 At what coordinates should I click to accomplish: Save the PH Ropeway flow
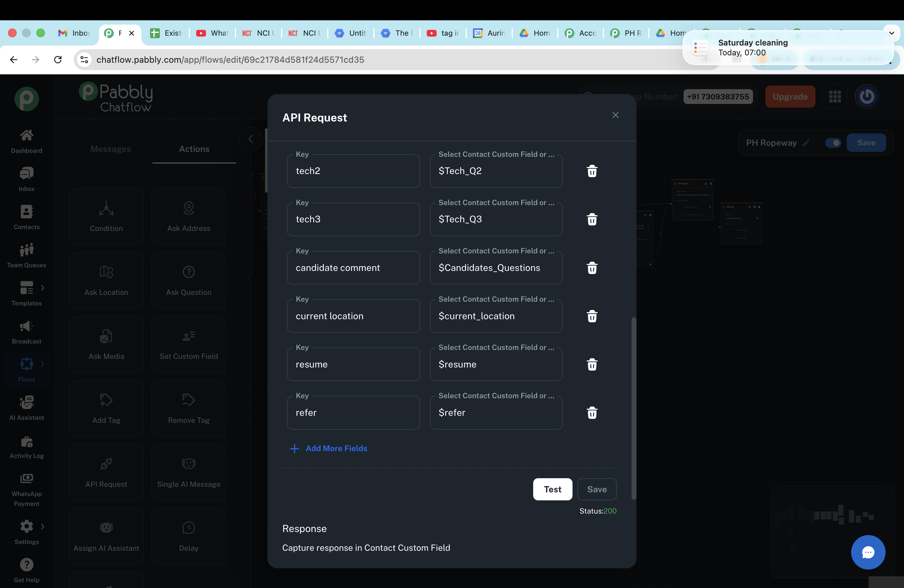click(x=866, y=143)
